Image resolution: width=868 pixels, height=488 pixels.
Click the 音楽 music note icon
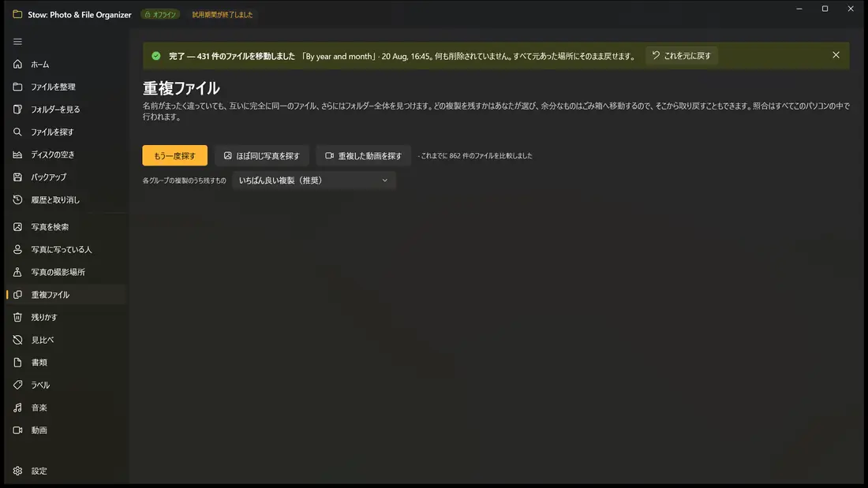tap(17, 408)
